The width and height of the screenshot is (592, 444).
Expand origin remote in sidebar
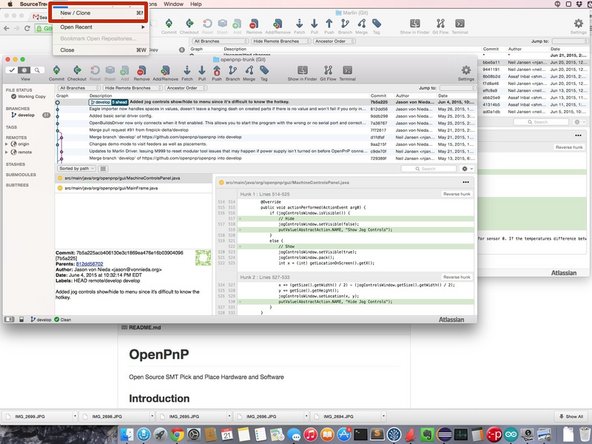click(x=6, y=144)
